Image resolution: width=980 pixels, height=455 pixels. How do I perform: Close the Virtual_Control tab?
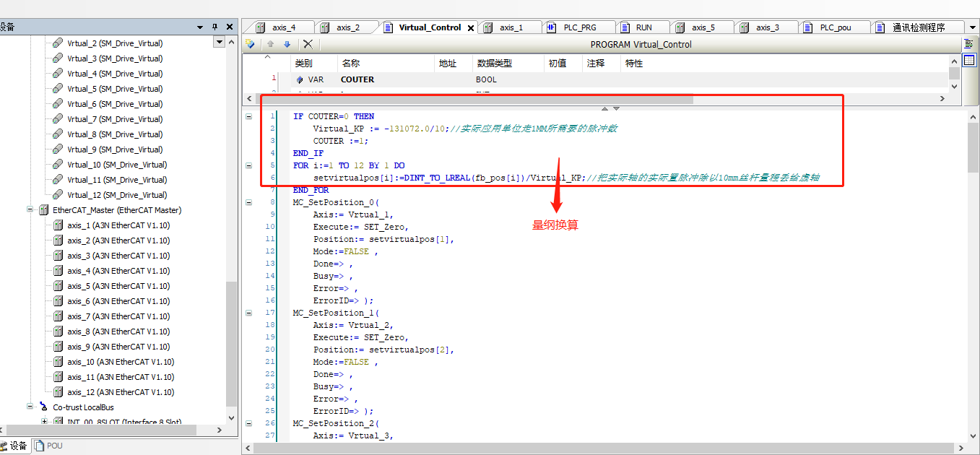[x=471, y=28]
